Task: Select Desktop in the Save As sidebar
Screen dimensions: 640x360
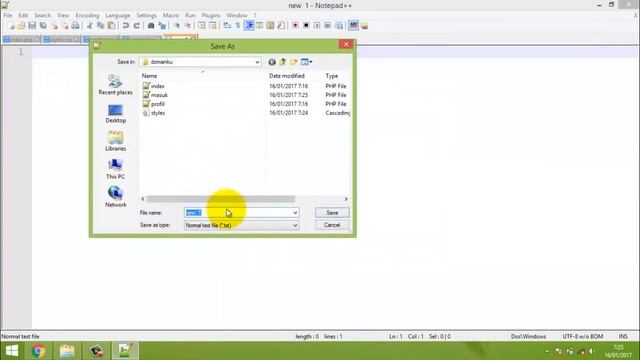Action: 116,113
